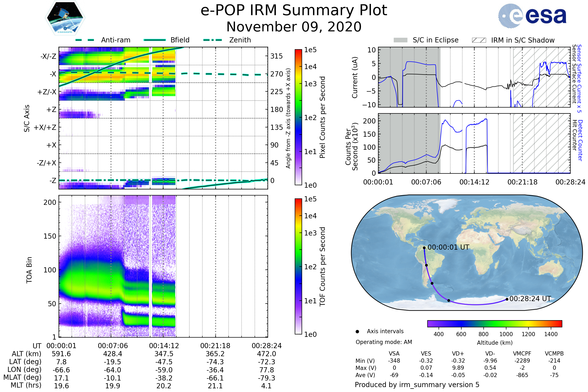The image size is (588, 392).
Task: Click the Detect Counter blue axis label
Action: coord(580,140)
